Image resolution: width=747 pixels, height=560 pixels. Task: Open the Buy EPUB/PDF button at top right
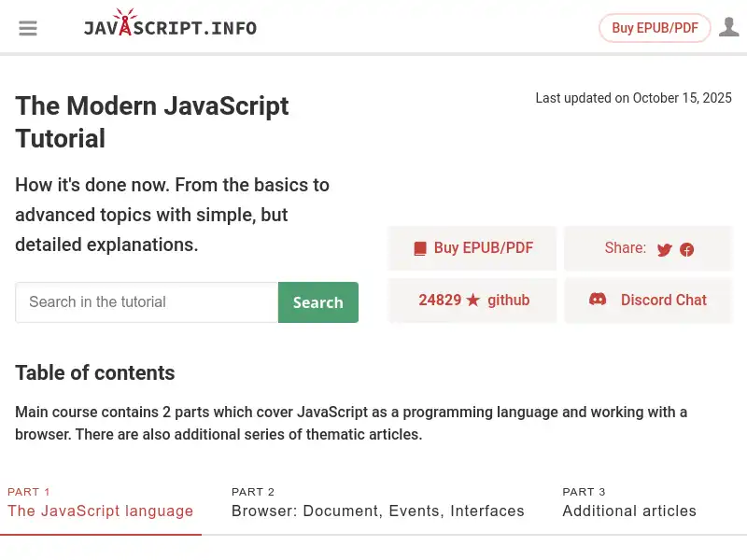655,28
